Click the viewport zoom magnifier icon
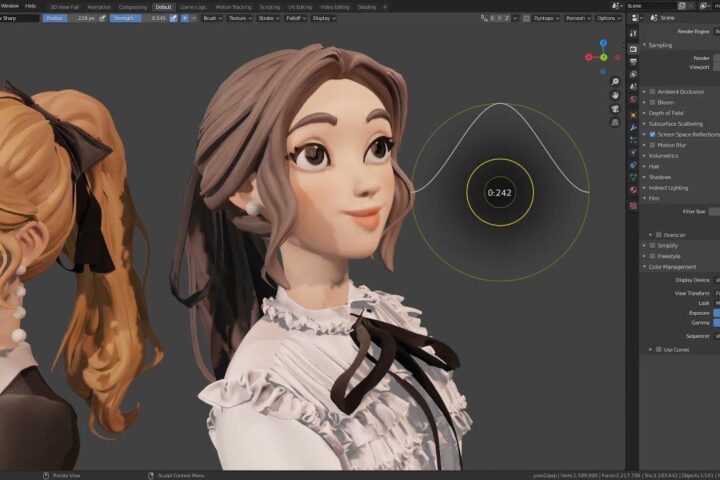The image size is (720, 480). 615,82
